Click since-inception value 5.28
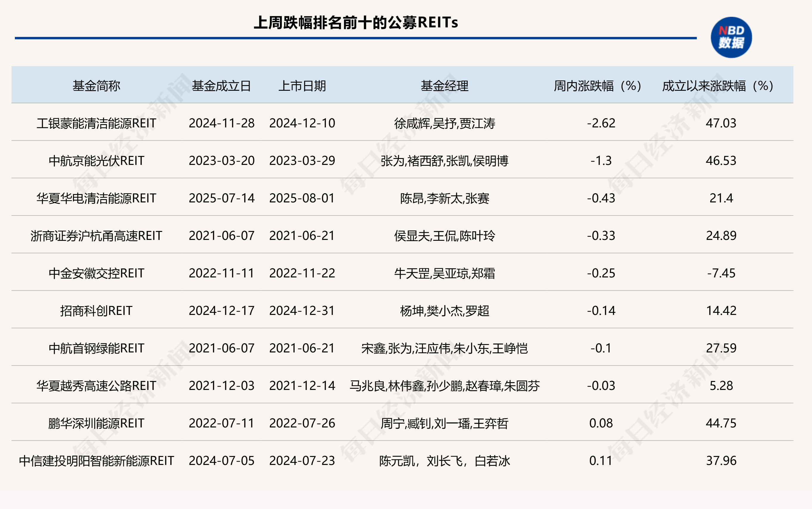This screenshot has width=812, height=509. pyautogui.click(x=721, y=385)
